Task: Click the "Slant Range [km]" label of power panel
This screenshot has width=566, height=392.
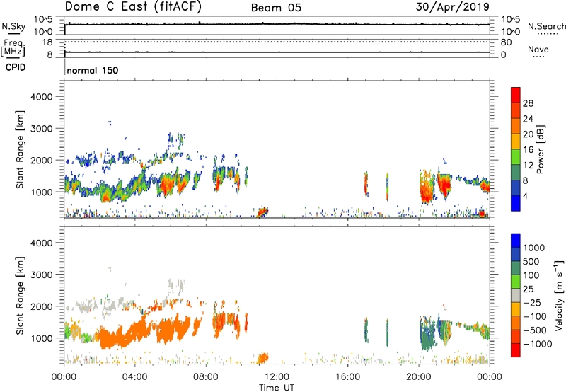Action: 20,149
